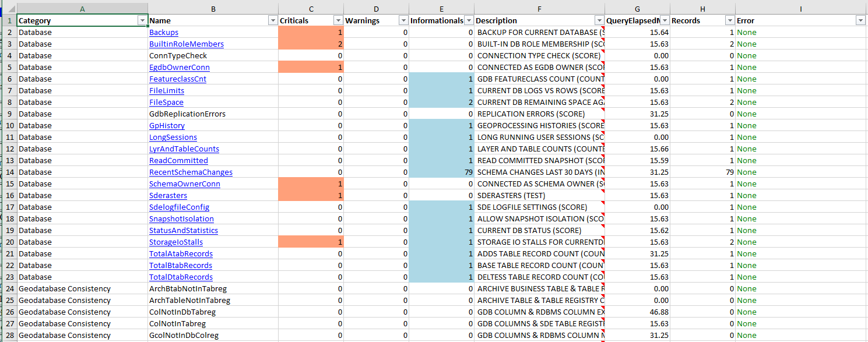
Task: Select the Criticals header cell
Action: [x=311, y=20]
